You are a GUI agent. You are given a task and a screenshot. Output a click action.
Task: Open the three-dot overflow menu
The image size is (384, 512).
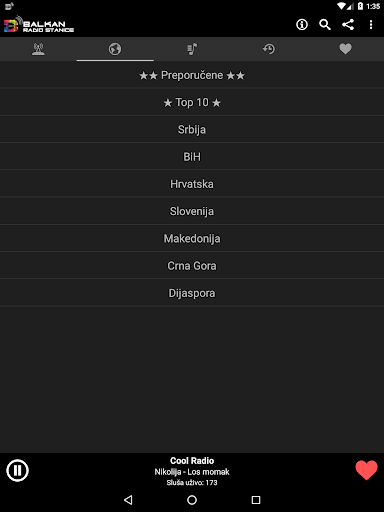[371, 25]
